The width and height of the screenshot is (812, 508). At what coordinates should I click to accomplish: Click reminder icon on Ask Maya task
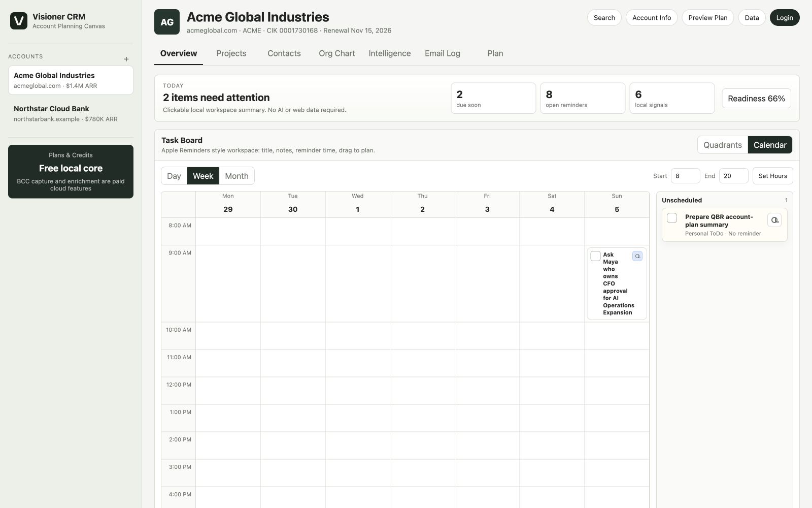tap(637, 256)
